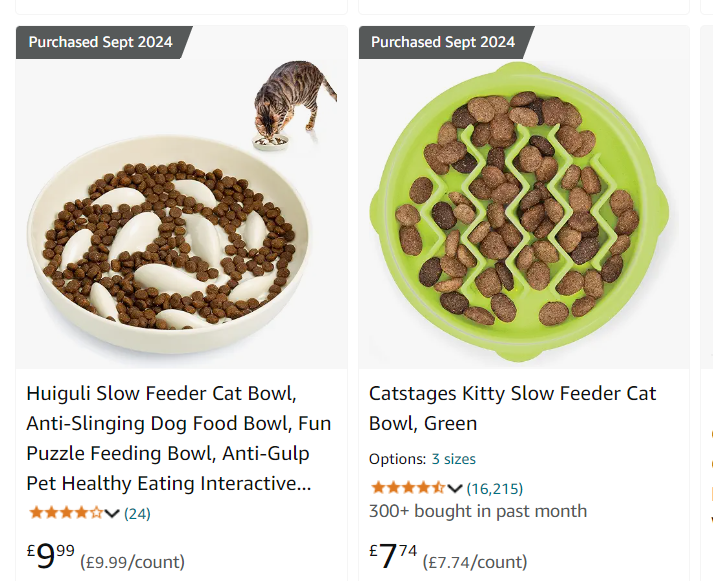
Task: Open the 24 reviews link
Action: (x=137, y=514)
